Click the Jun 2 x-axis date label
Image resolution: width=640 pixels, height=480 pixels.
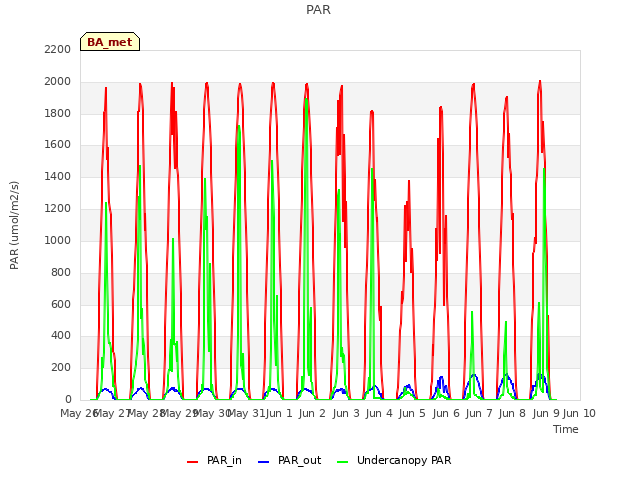[312, 413]
